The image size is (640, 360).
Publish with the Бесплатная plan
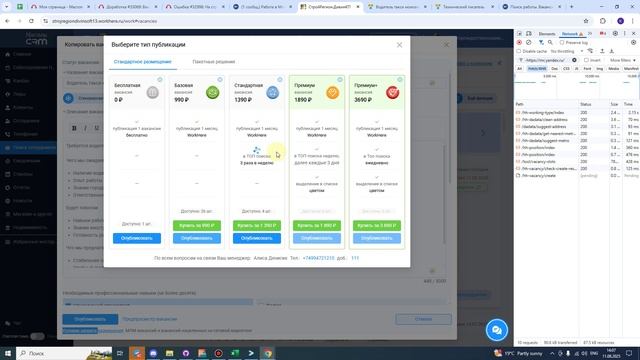(x=137, y=238)
